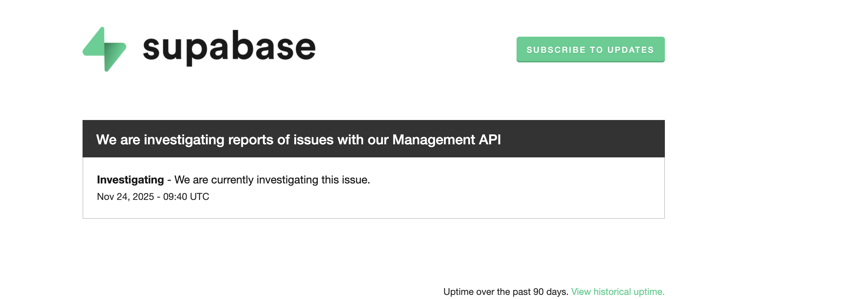
Task: Click the words 'Management API' in the headline
Action: pyautogui.click(x=446, y=140)
